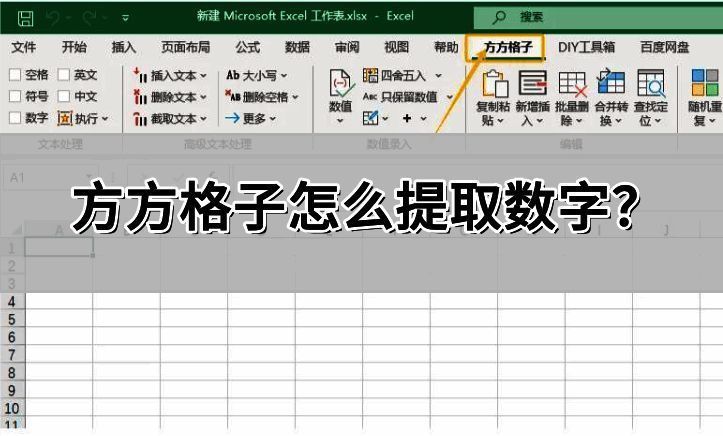Select row 10 header
Screen dimensions: 723x436
point(12,408)
